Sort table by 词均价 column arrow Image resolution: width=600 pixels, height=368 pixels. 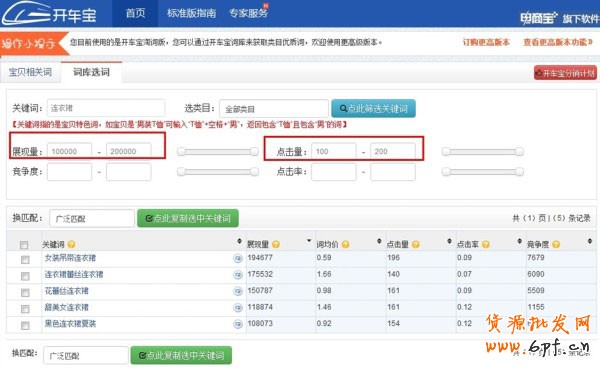379,241
